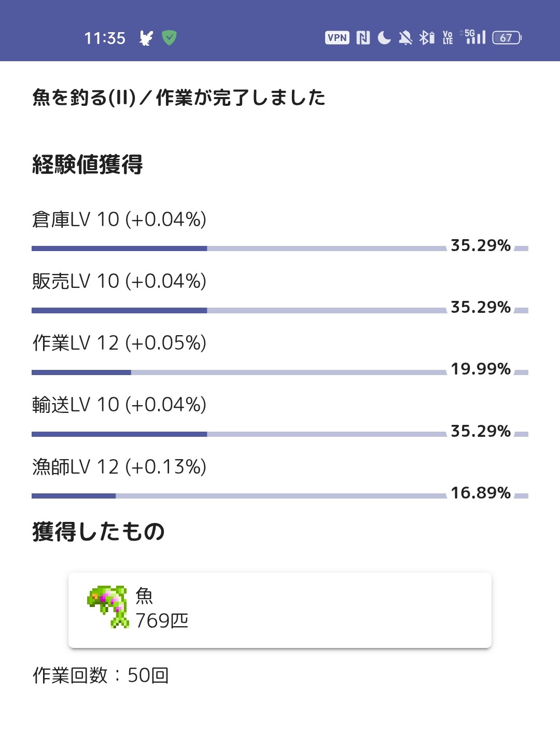Tap the bird notification icon
This screenshot has height=746, width=560.
click(147, 37)
